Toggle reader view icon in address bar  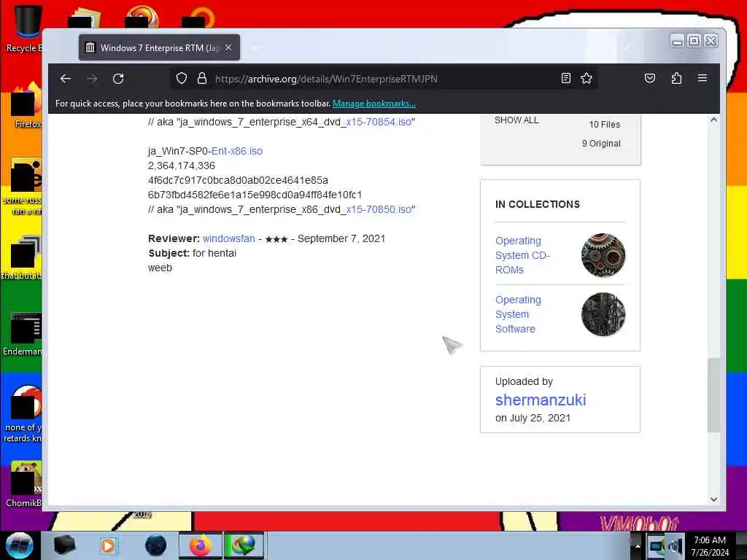[566, 79]
